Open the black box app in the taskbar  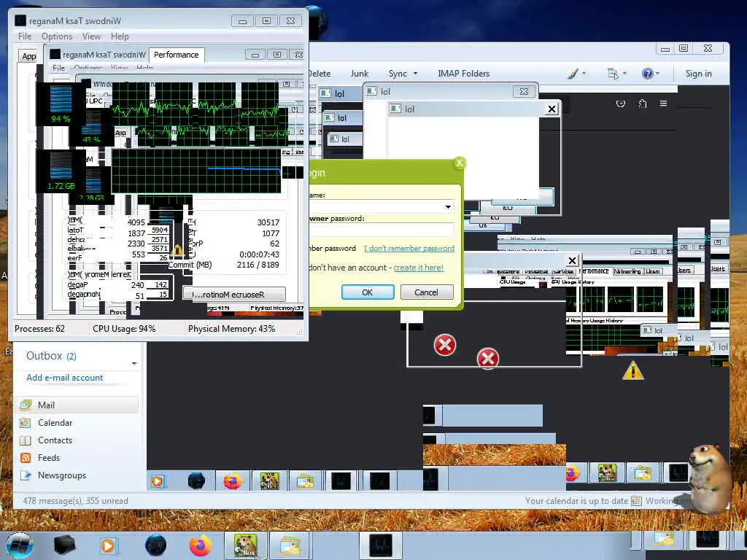click(64, 545)
